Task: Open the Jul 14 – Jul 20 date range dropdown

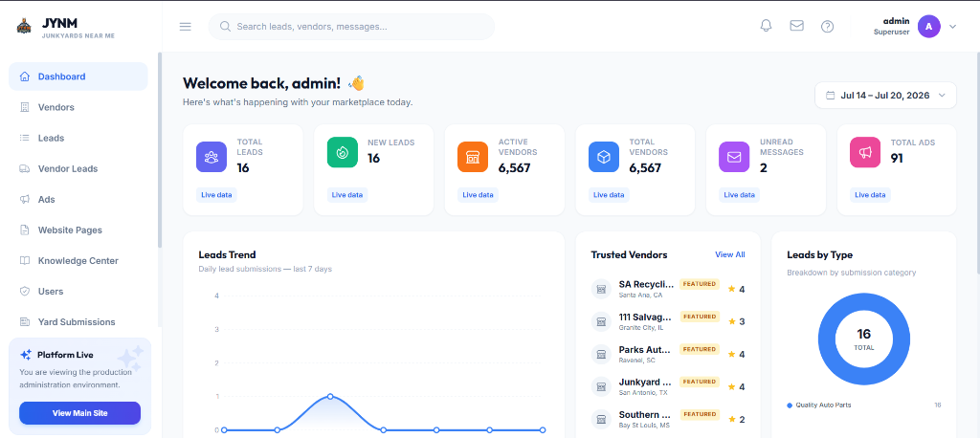Action: [x=885, y=96]
